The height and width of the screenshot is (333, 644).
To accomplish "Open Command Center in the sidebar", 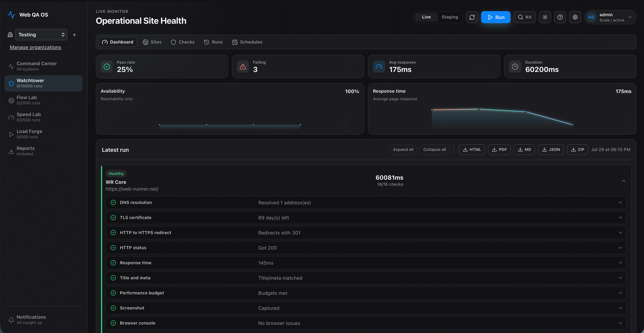I will click(x=44, y=66).
